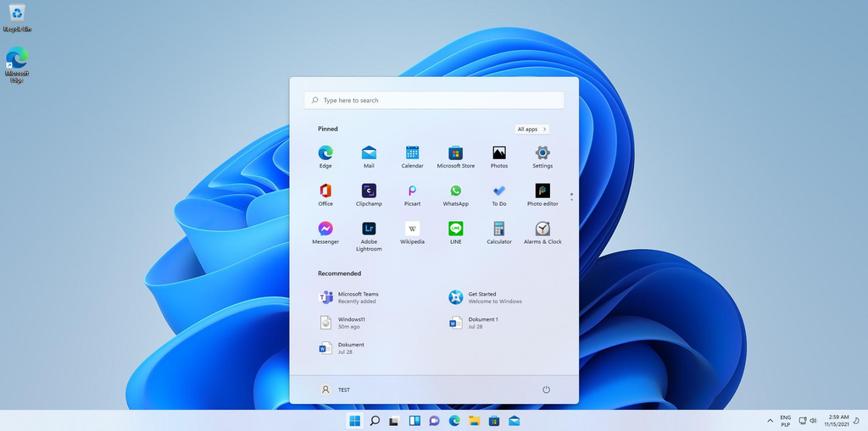
Task: Open Mail from the taskbar
Action: coord(515,421)
